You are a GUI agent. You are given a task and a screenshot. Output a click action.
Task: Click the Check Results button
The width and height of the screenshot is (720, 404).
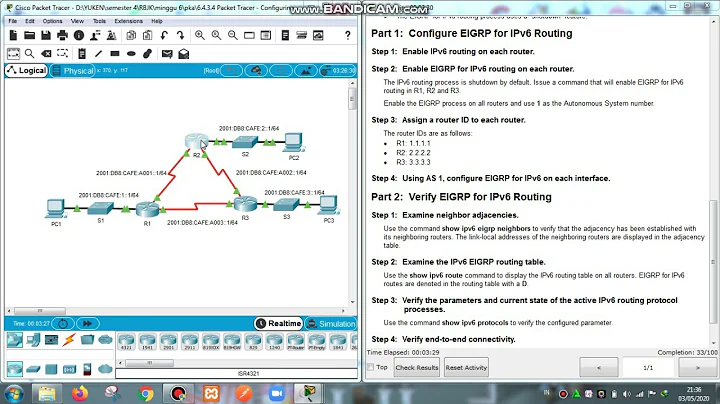417,367
